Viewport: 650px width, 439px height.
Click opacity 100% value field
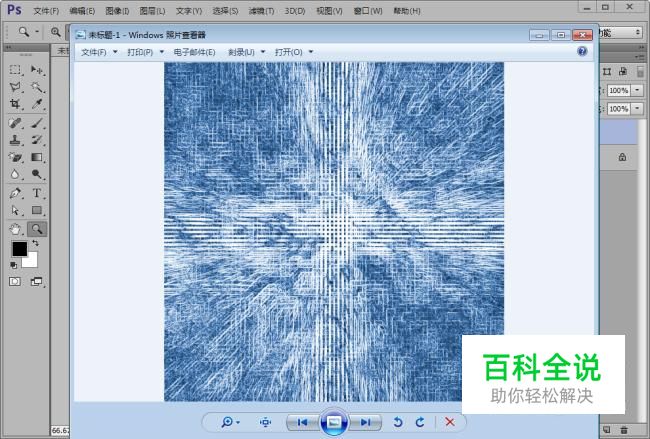click(618, 90)
